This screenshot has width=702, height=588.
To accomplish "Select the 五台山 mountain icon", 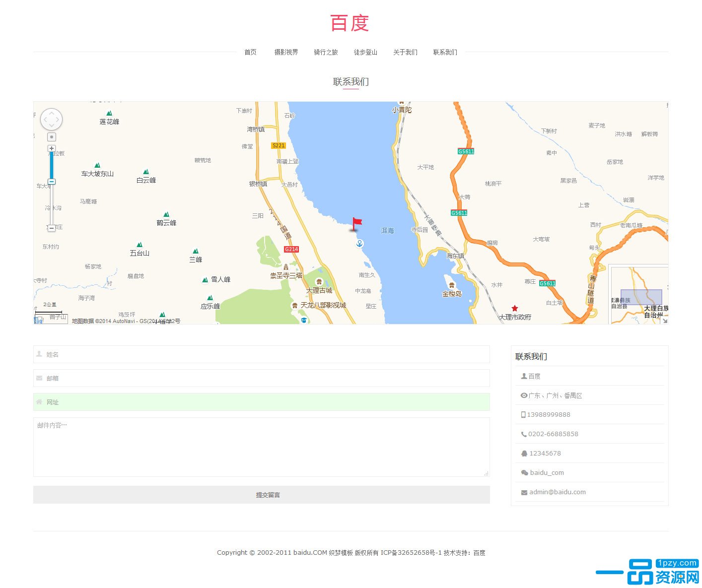I will [x=140, y=245].
